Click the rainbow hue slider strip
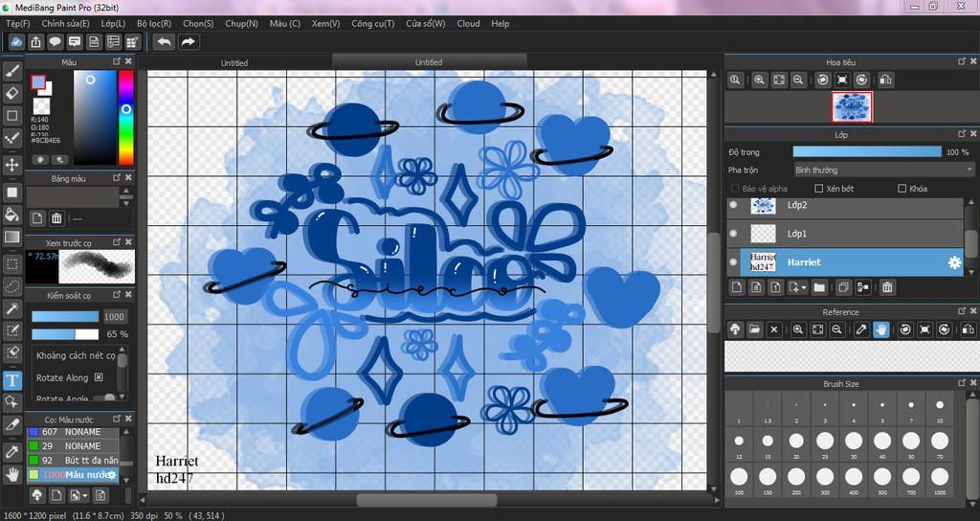980x521 pixels. (125, 117)
